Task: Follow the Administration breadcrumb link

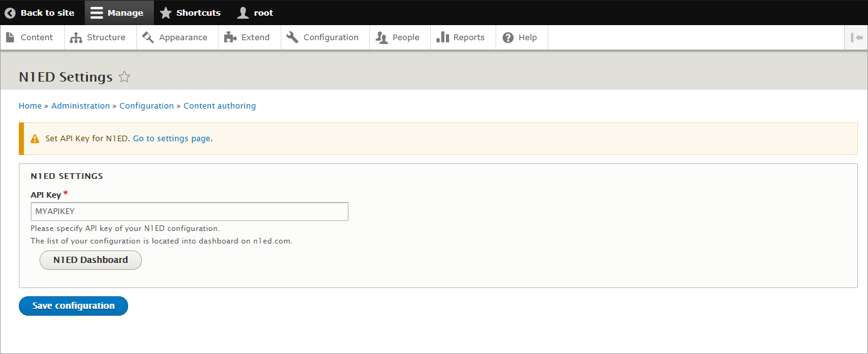Action: [x=80, y=106]
